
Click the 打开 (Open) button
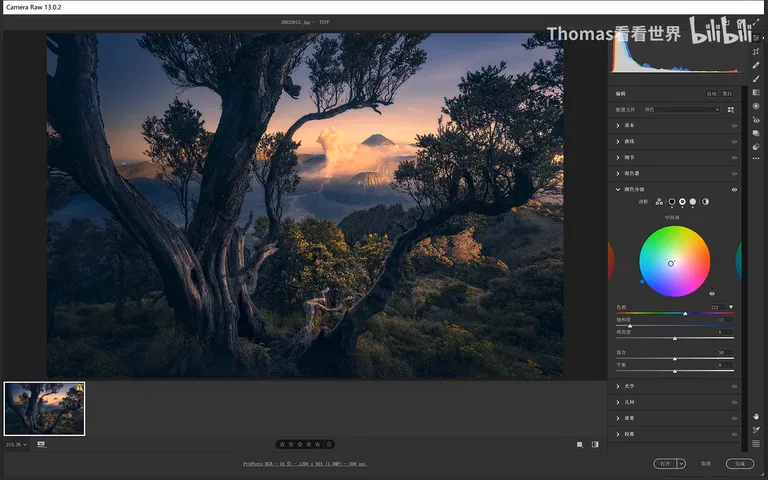pos(665,463)
